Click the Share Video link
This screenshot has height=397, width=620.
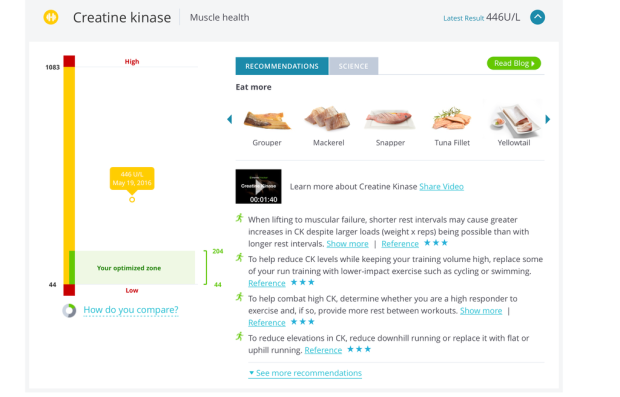441,187
